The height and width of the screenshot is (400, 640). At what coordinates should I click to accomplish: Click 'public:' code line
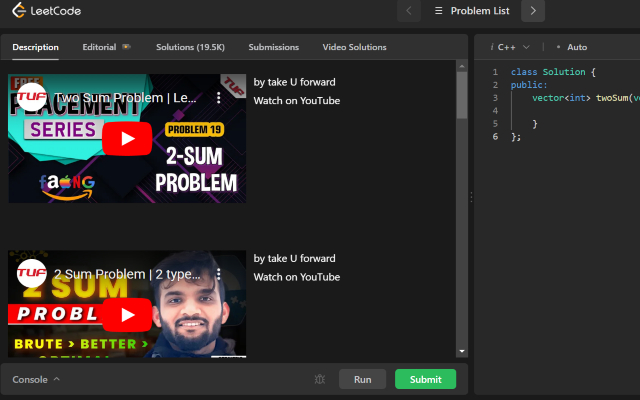[x=529, y=85]
